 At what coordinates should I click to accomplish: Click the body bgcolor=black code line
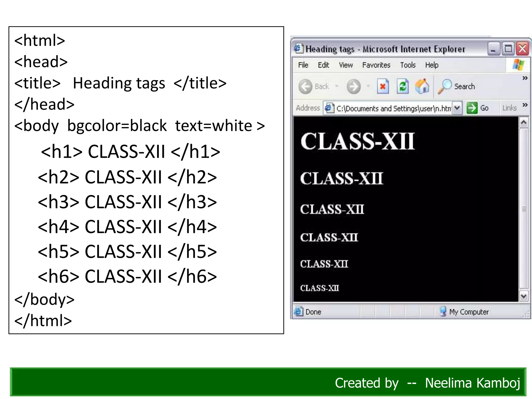139,126
